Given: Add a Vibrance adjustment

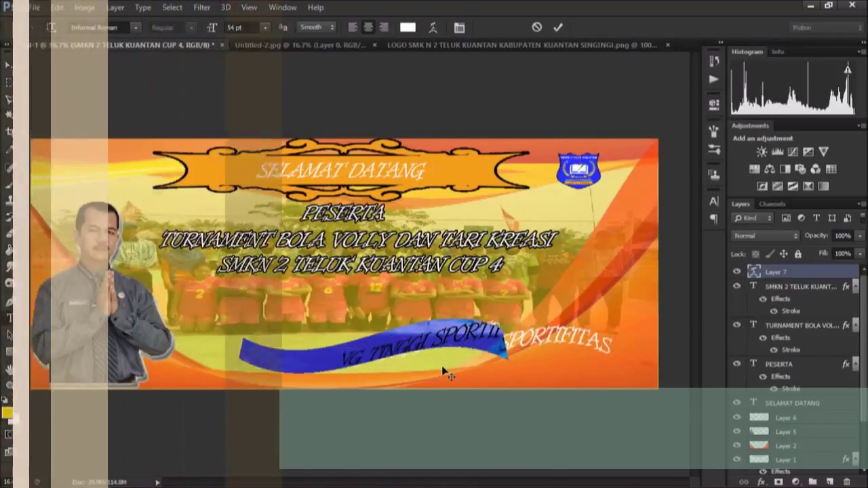Looking at the screenshot, I should pos(823,152).
